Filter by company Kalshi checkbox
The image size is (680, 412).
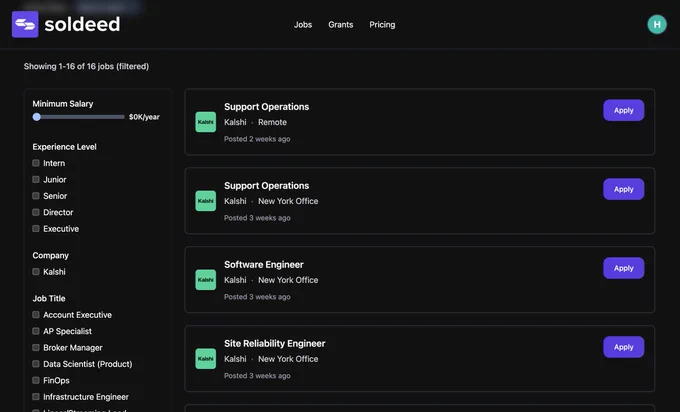[x=36, y=271]
